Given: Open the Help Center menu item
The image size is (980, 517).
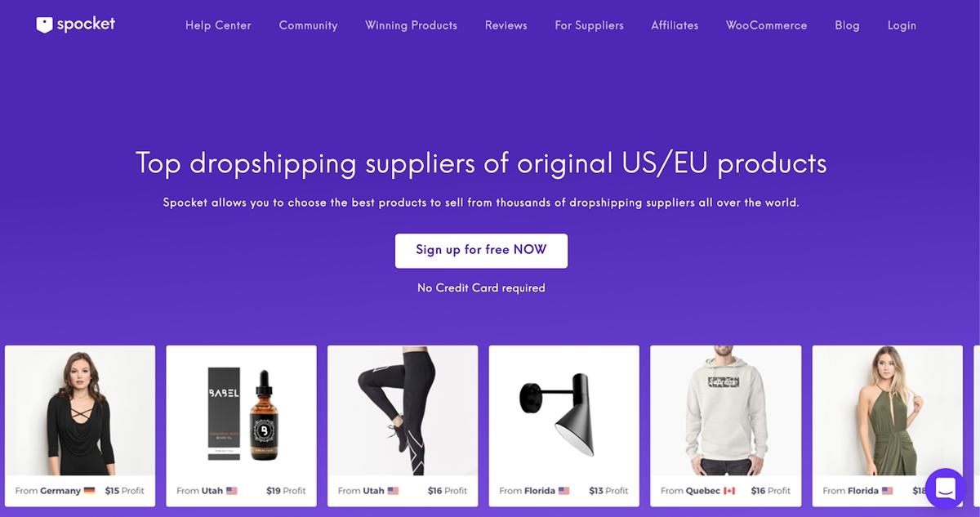Looking at the screenshot, I should click(x=218, y=25).
